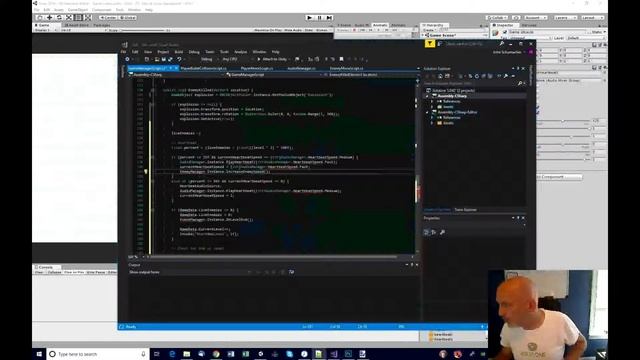Open Visual Studio Window menu
This screenshot has height=360, width=640.
pyautogui.click(x=259, y=52)
